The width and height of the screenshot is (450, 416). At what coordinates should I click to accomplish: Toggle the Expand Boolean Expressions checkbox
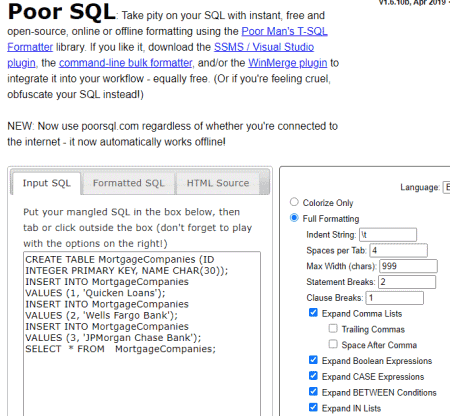click(313, 360)
